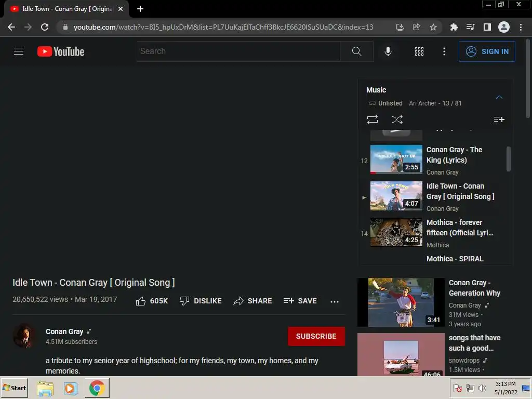Screen dimensions: 532x399
Task: Open Conan Gray channel name link
Action: pos(64,331)
